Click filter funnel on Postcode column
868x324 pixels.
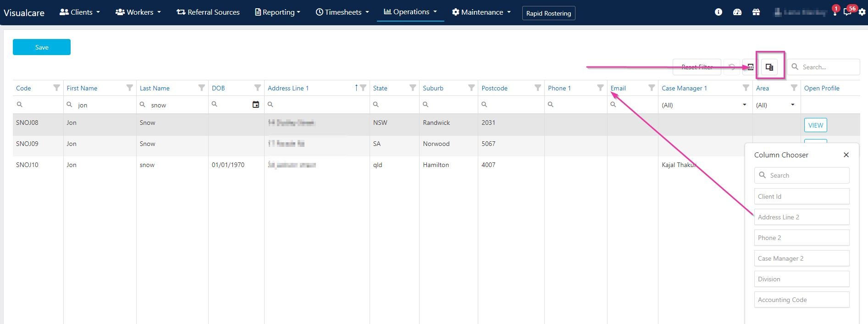point(538,88)
